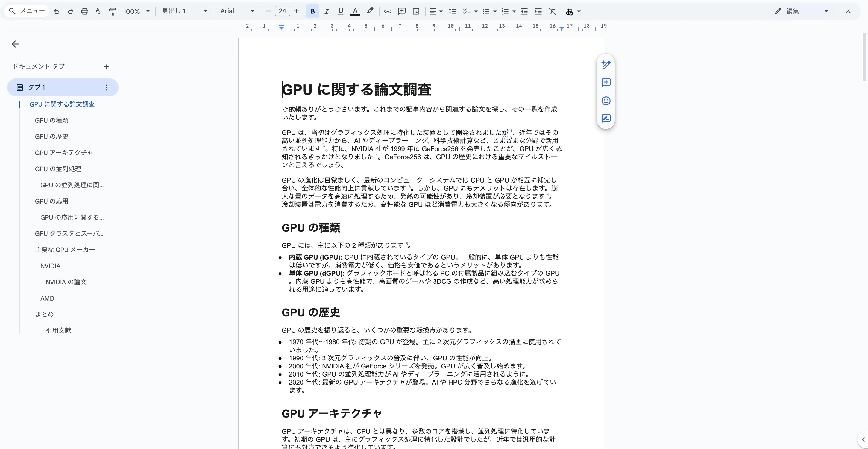
Task: Expand numbered list options arrow
Action: (x=515, y=11)
